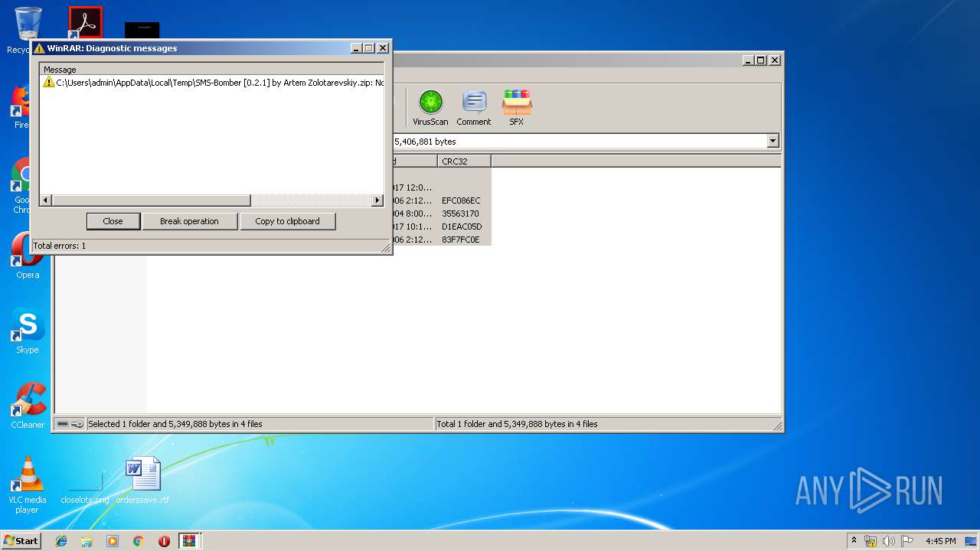Click left arrow of the message list scrollbar

pyautogui.click(x=46, y=201)
